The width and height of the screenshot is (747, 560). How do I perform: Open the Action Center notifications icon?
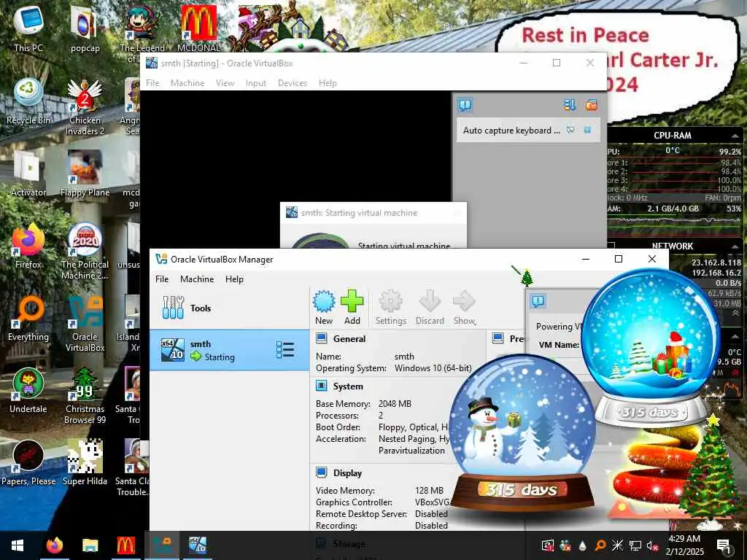click(x=724, y=545)
